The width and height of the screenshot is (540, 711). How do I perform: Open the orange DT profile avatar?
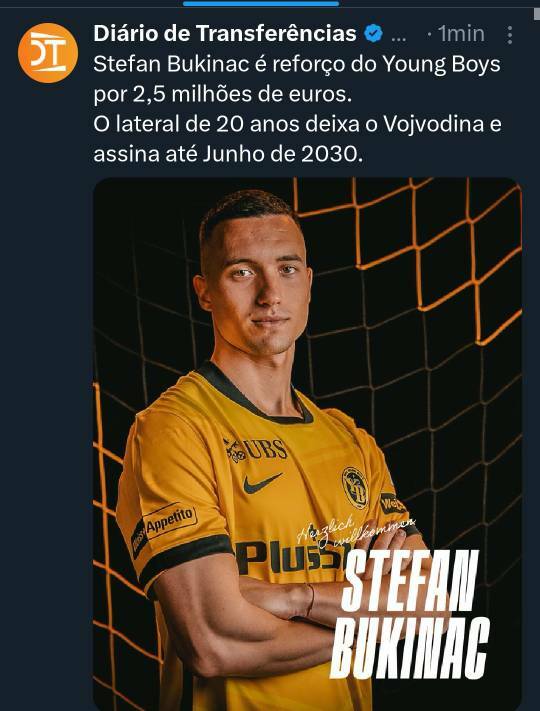[x=48, y=53]
